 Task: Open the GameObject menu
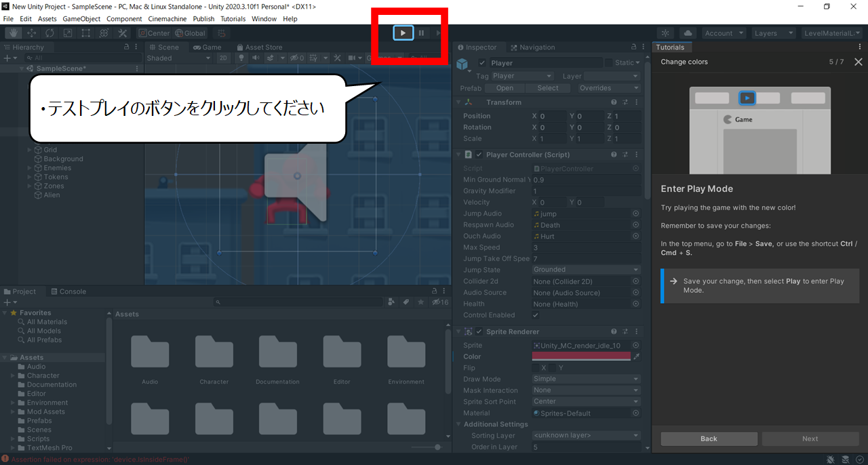[81, 18]
